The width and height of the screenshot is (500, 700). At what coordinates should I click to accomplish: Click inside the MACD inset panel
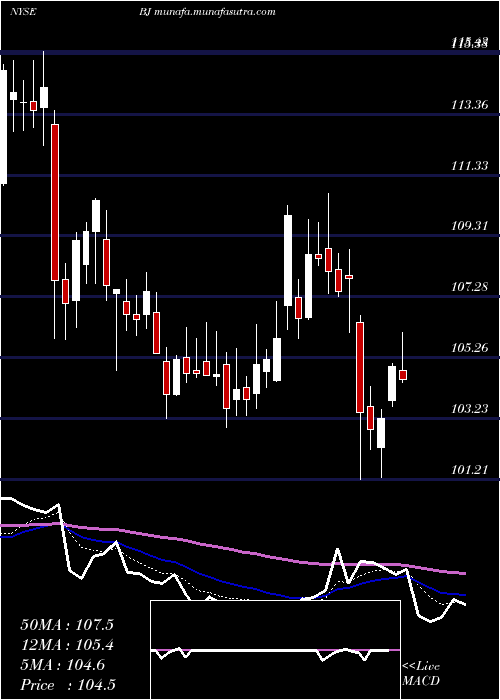pyautogui.click(x=275, y=650)
